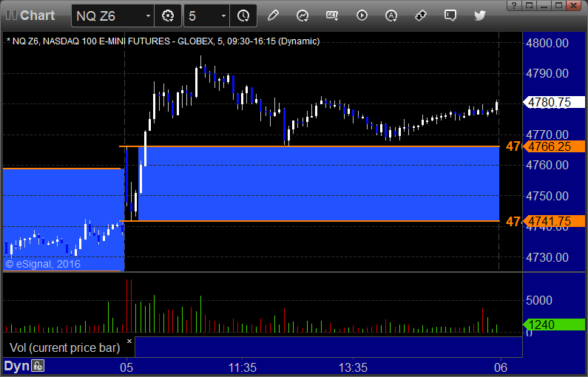
Task: Click the 4766.25 orange price label
Action: pyautogui.click(x=554, y=146)
